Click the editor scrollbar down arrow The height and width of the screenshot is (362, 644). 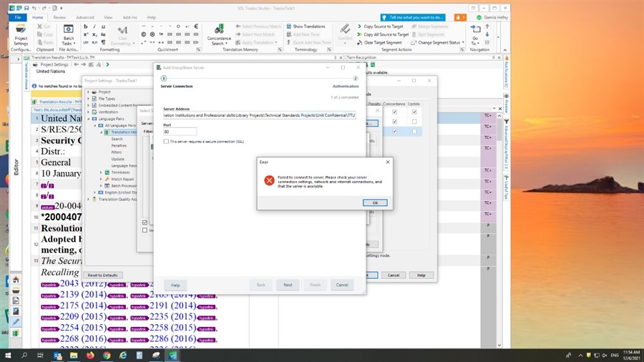pyautogui.click(x=499, y=345)
